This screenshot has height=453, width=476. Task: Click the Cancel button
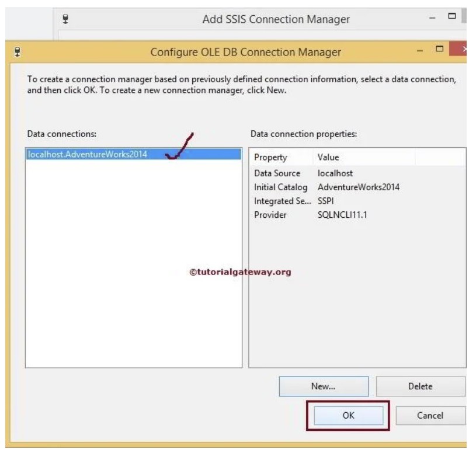point(430,415)
